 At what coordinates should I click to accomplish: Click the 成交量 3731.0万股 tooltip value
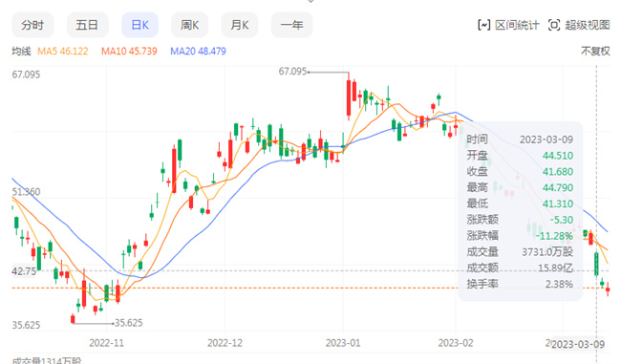[547, 252]
